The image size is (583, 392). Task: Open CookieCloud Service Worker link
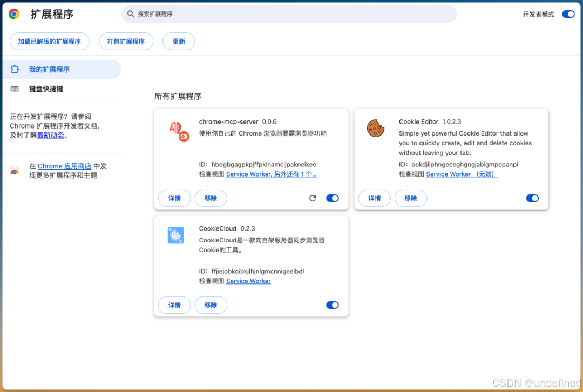[248, 281]
